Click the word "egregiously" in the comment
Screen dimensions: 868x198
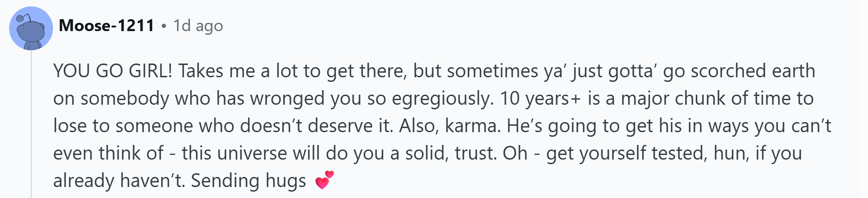[x=440, y=99]
